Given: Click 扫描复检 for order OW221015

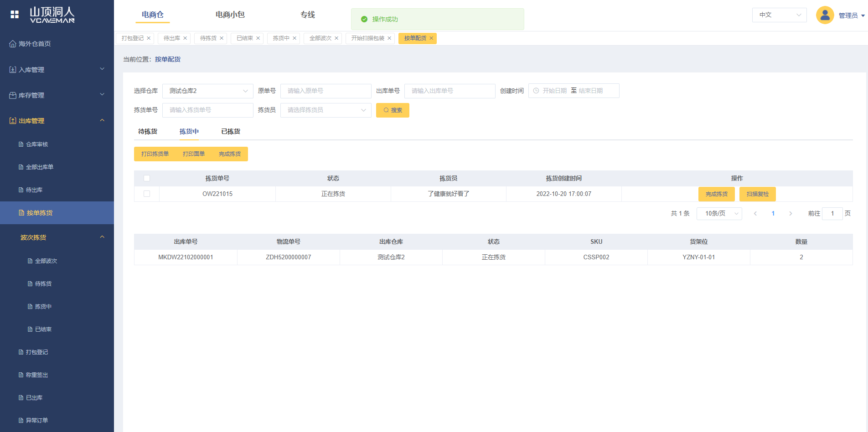Looking at the screenshot, I should [x=757, y=194].
